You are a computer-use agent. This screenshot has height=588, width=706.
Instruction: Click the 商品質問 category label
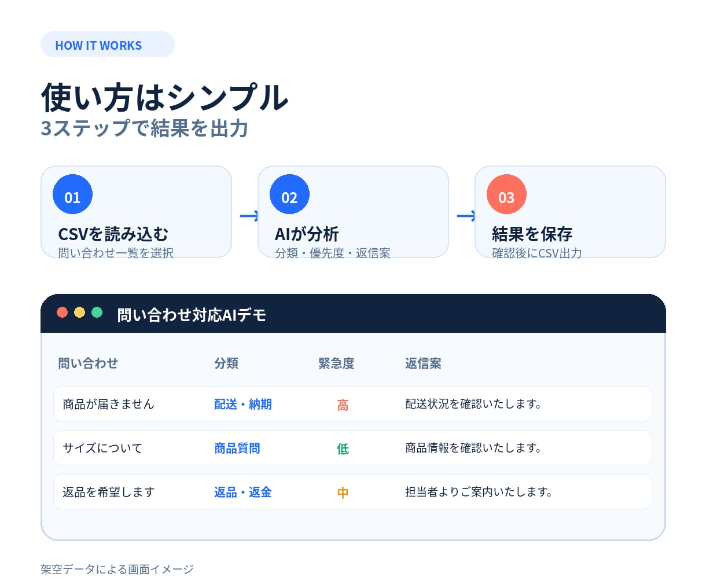237,448
